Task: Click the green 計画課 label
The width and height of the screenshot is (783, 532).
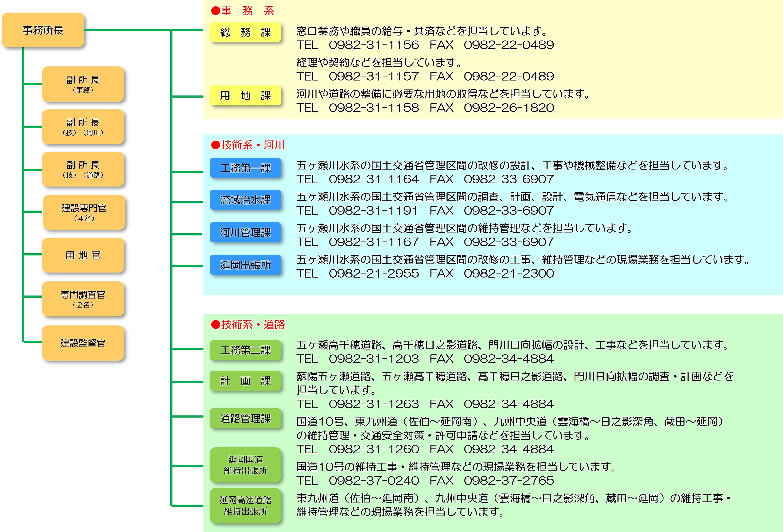Action: pyautogui.click(x=245, y=381)
